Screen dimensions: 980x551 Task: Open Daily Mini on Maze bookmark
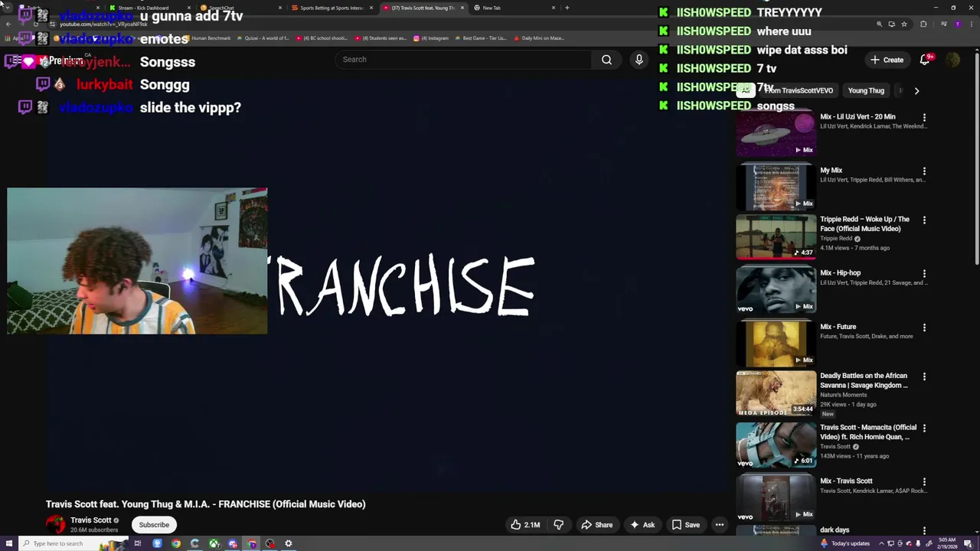tap(539, 38)
